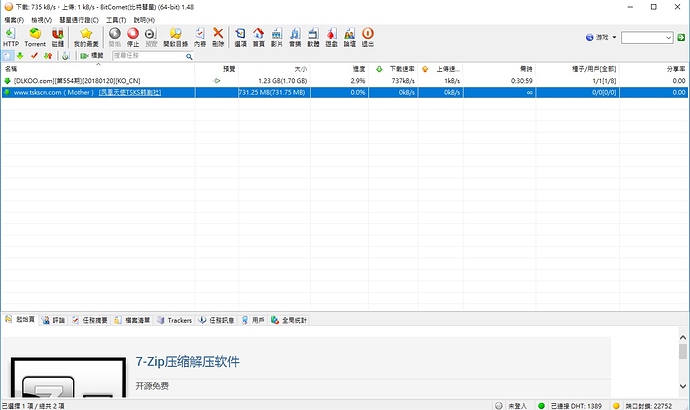Click the orange Exit (退出) button

point(368,37)
